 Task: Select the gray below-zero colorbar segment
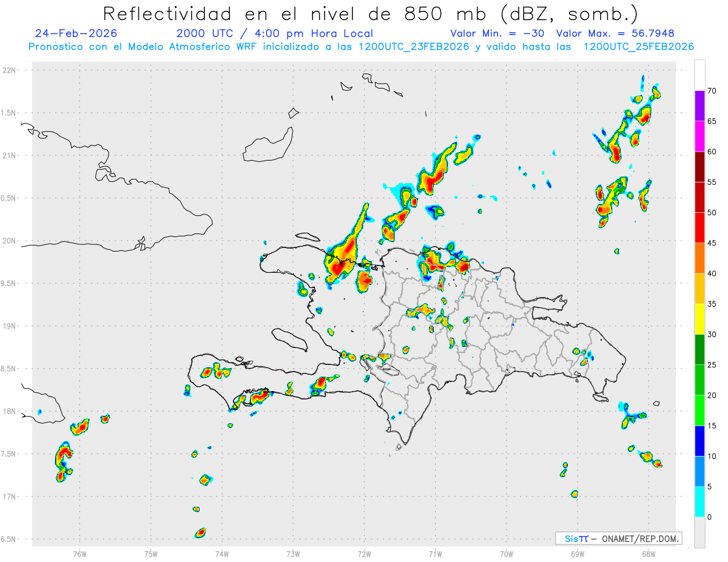pyautogui.click(x=699, y=532)
